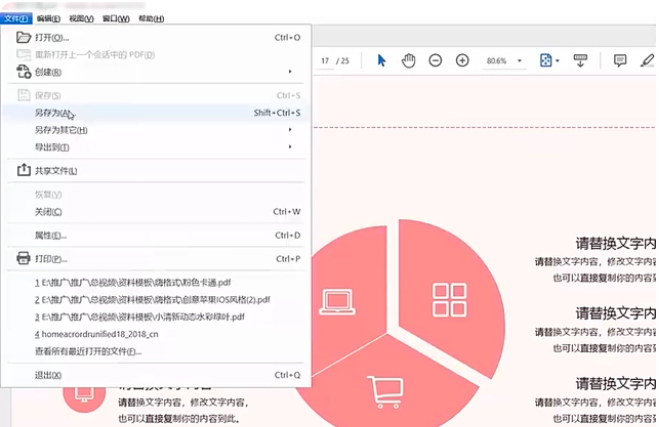The image size is (661, 427).
Task: Open the fit page options icon
Action: pyautogui.click(x=546, y=61)
